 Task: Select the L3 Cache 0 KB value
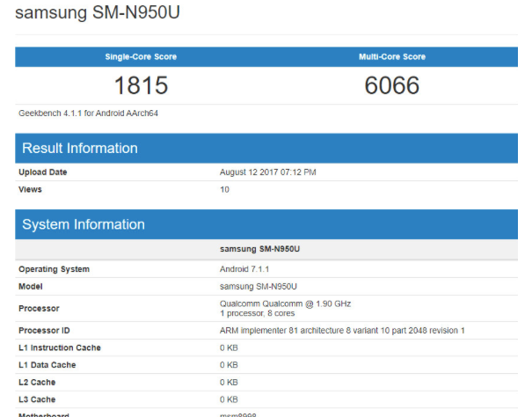[229, 399]
